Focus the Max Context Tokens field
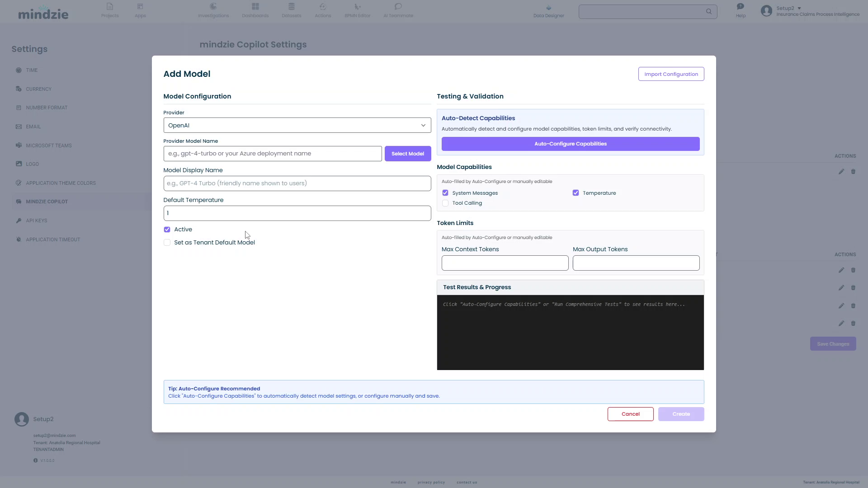 coord(505,263)
